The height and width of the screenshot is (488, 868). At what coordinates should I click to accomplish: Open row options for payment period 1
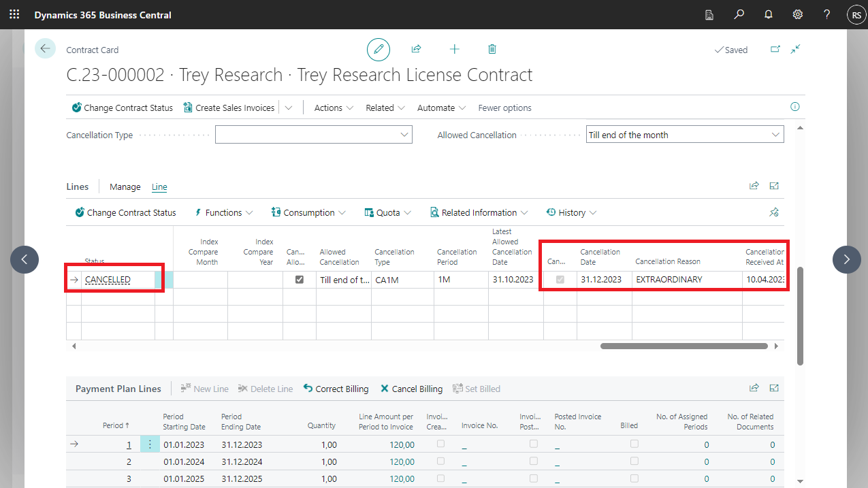pos(150,444)
